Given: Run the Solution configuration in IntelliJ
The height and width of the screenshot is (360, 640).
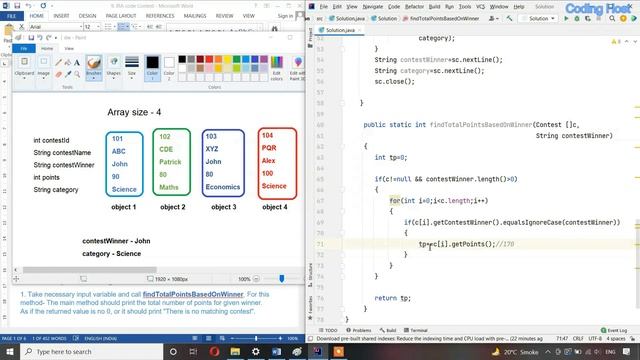Looking at the screenshot, I should point(566,18).
